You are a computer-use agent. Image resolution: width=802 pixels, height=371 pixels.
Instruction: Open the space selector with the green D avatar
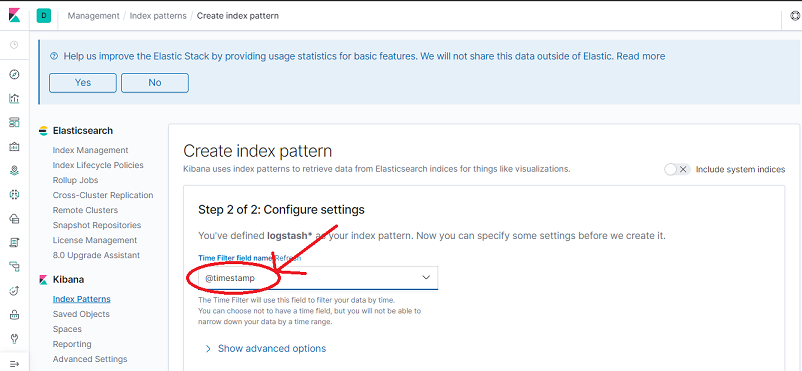(43, 16)
